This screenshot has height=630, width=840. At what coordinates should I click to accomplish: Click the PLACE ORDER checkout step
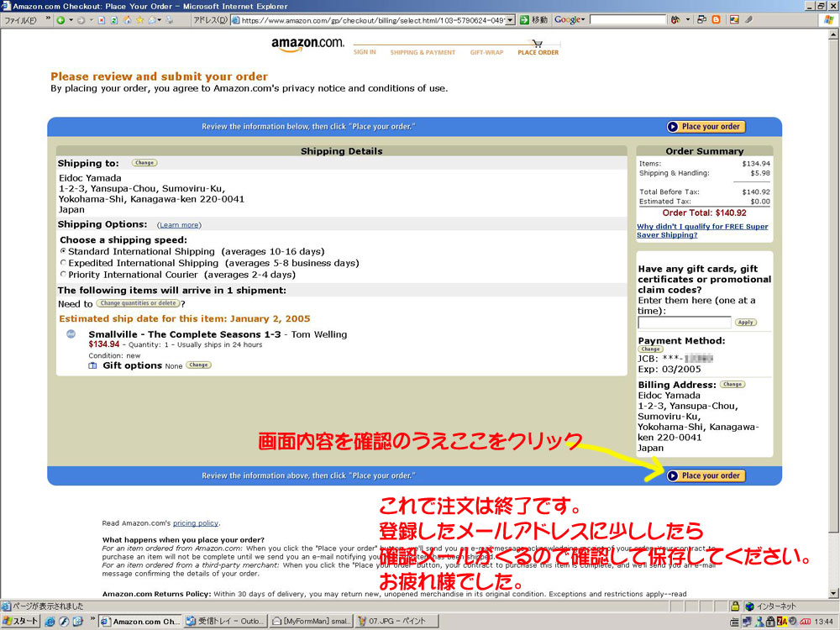(x=538, y=52)
